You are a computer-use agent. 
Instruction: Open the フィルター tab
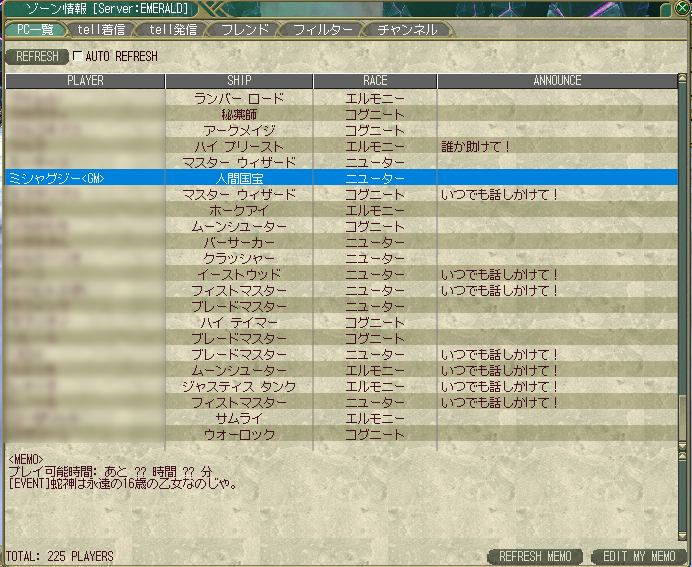pyautogui.click(x=323, y=30)
